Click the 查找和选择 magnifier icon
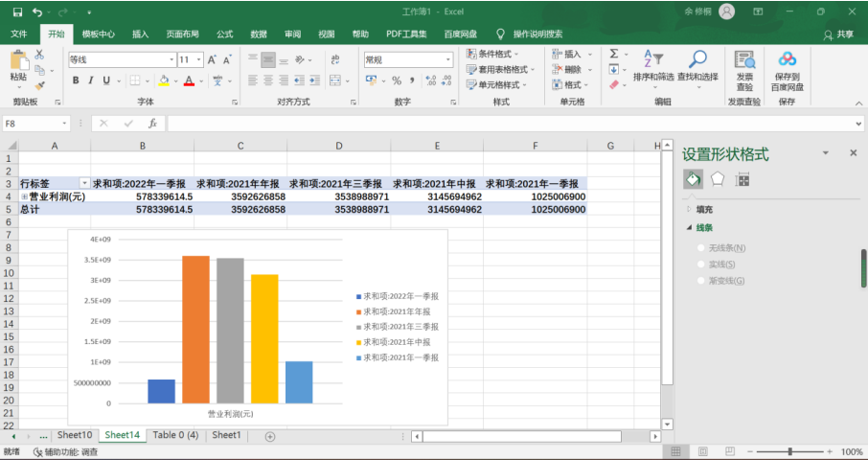Screen dimensions: 868x460 point(697,65)
